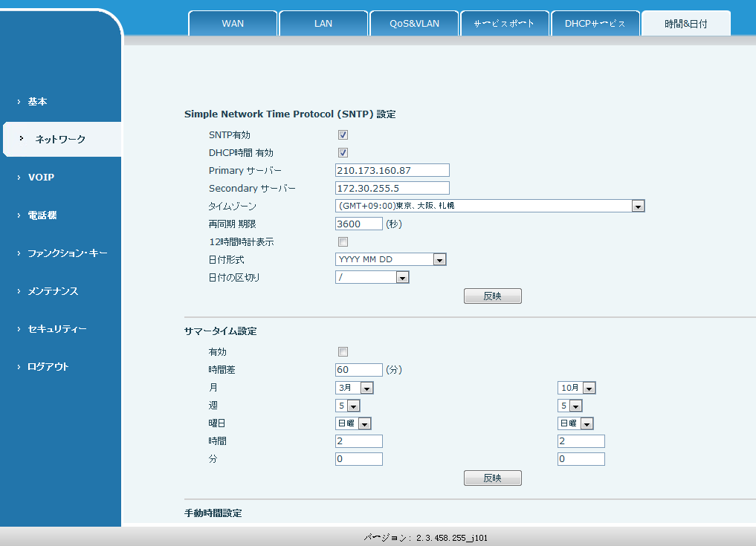Open the 3月 start month dropdown
Viewport: 756px width, 546px height.
[355, 388]
